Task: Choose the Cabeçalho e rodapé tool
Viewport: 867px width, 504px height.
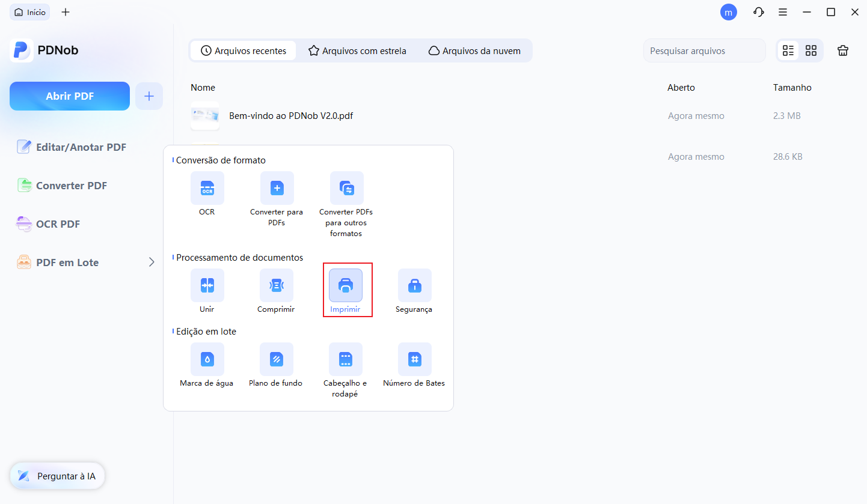Action: click(x=345, y=359)
